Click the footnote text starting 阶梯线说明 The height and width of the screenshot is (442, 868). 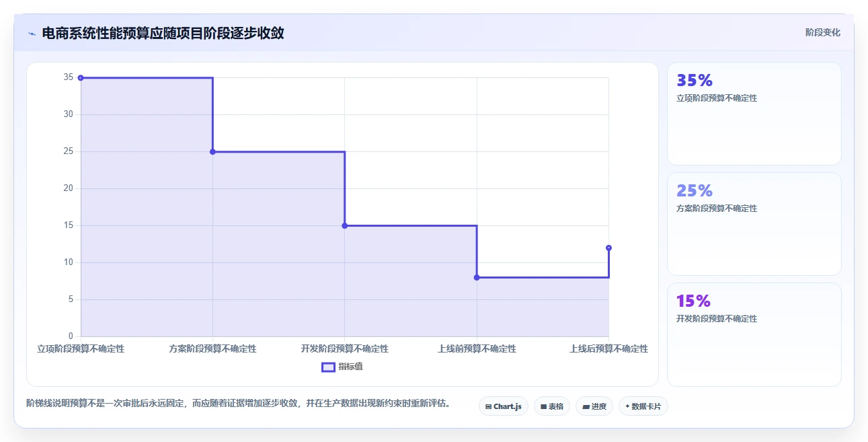point(238,404)
